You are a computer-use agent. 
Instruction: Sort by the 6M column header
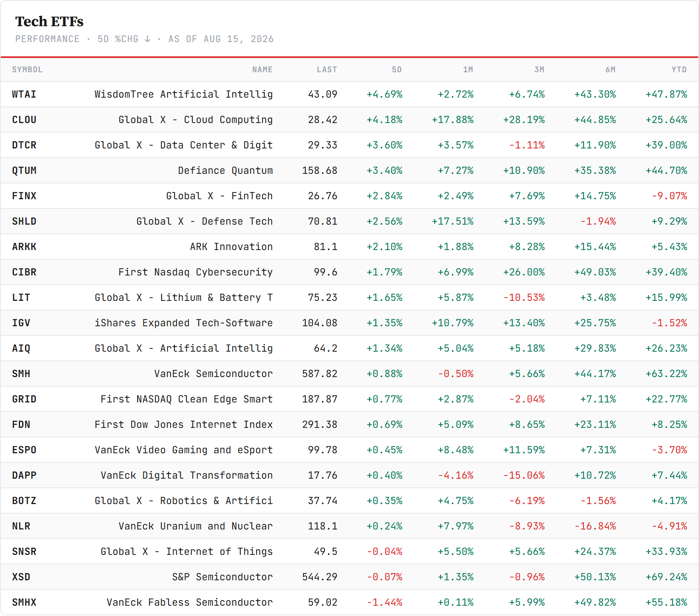[x=610, y=69]
